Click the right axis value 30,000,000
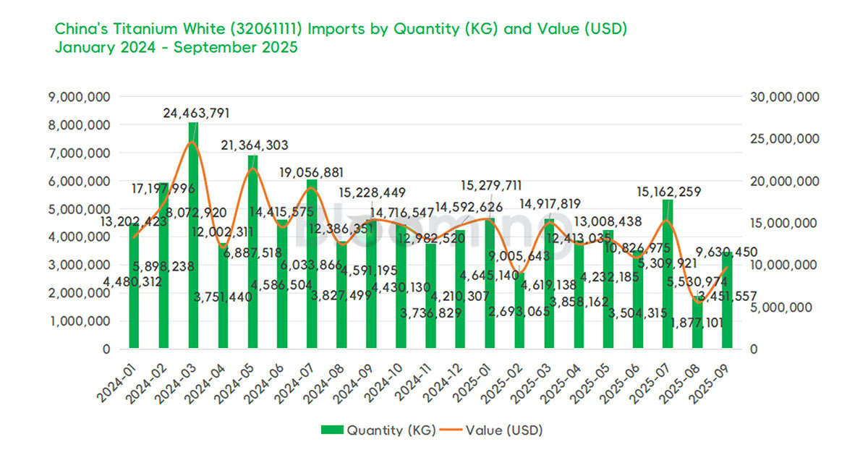The width and height of the screenshot is (868, 455). 783,96
